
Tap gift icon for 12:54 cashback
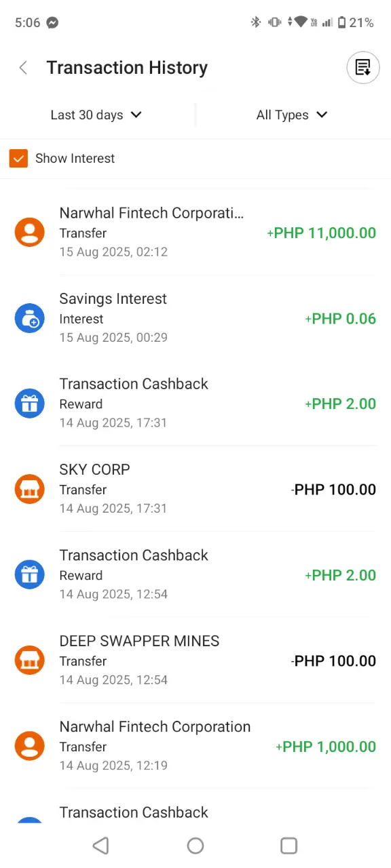30,574
